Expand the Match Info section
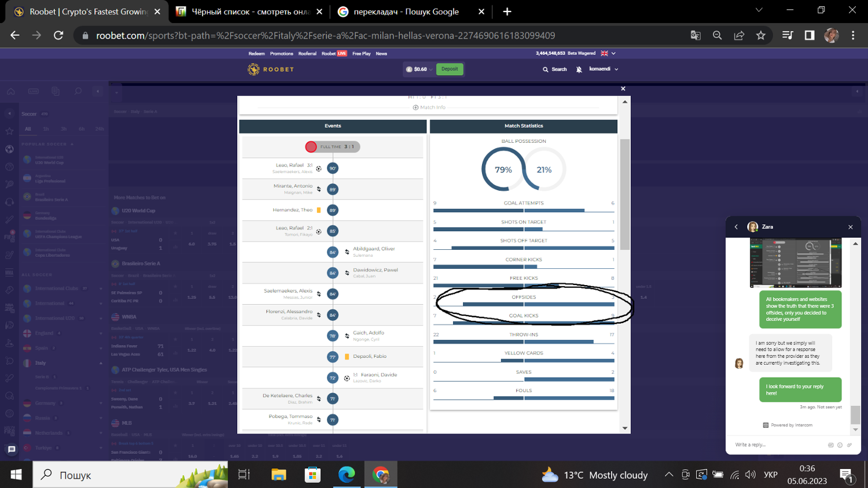 pos(429,108)
